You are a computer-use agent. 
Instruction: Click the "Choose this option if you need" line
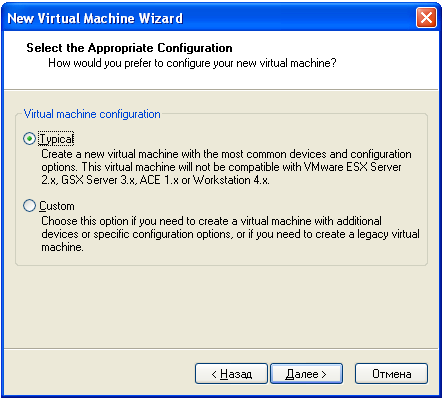pyautogui.click(x=211, y=221)
